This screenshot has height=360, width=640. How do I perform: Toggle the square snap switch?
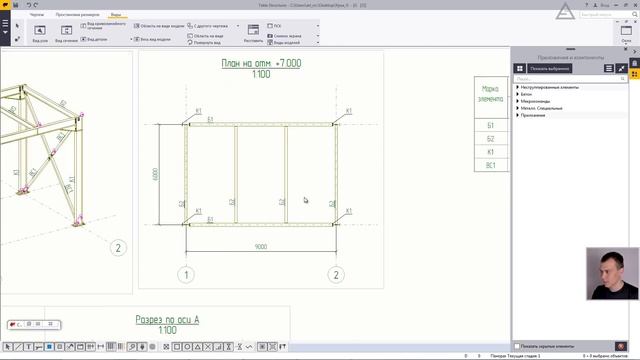click(177, 347)
